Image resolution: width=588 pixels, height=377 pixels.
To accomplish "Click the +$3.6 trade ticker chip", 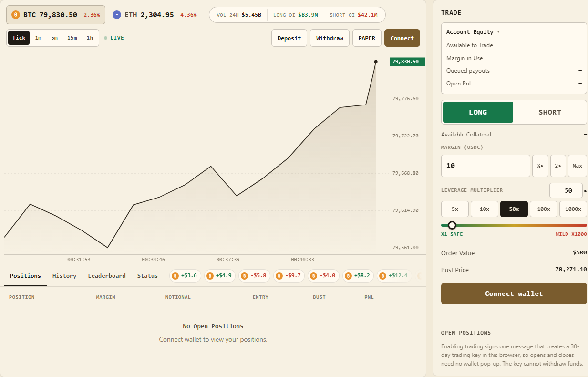I will coord(185,276).
